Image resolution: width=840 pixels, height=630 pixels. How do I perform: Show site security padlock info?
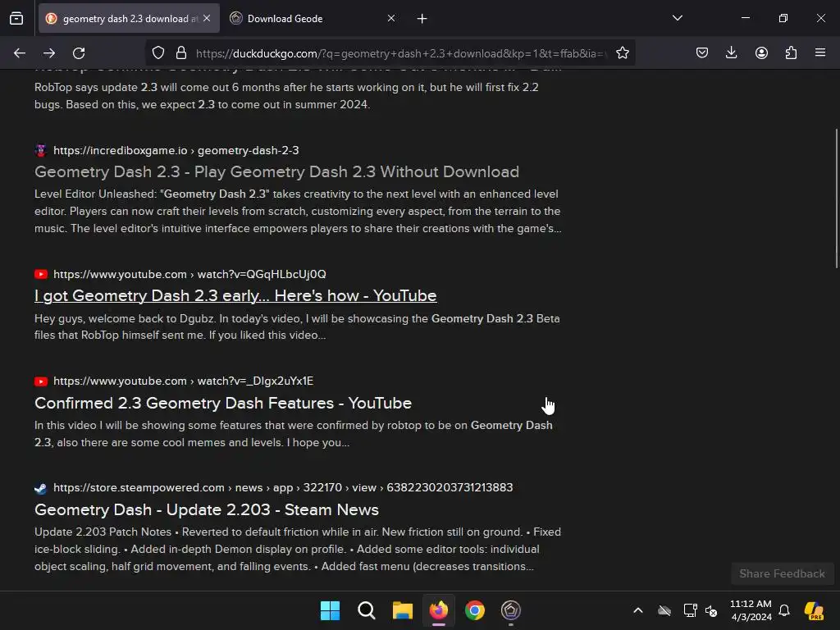[181, 53]
